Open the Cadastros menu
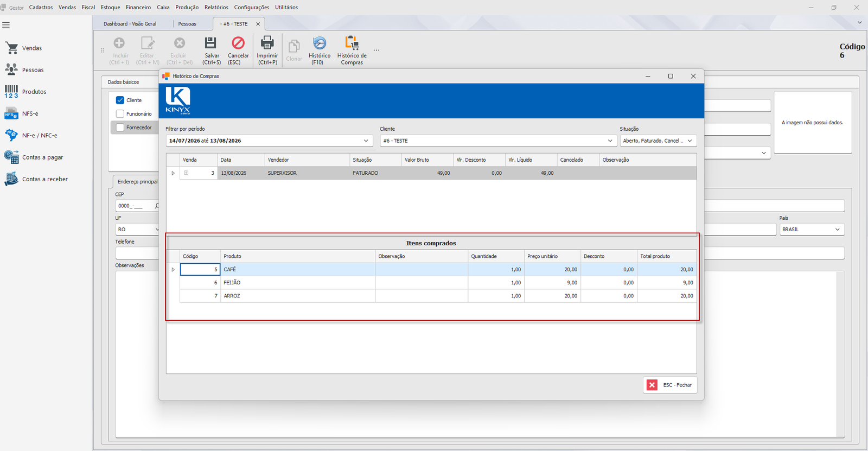Image resolution: width=868 pixels, height=451 pixels. 41,8
